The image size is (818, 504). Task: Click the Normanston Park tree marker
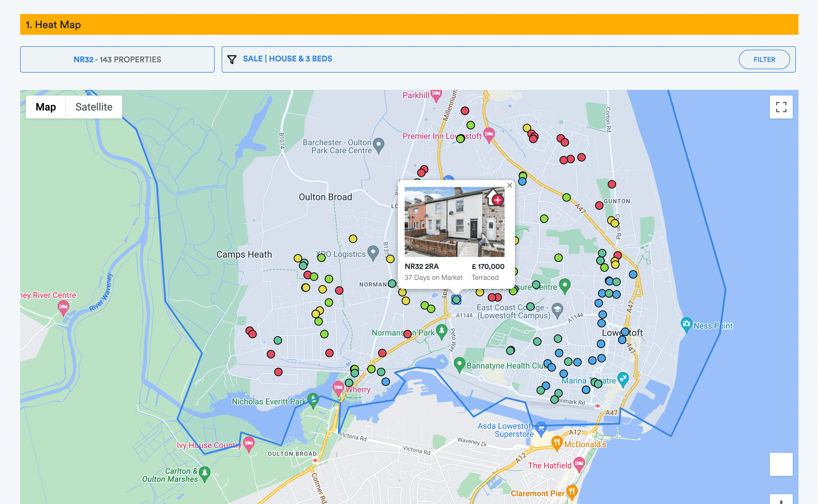(x=442, y=331)
